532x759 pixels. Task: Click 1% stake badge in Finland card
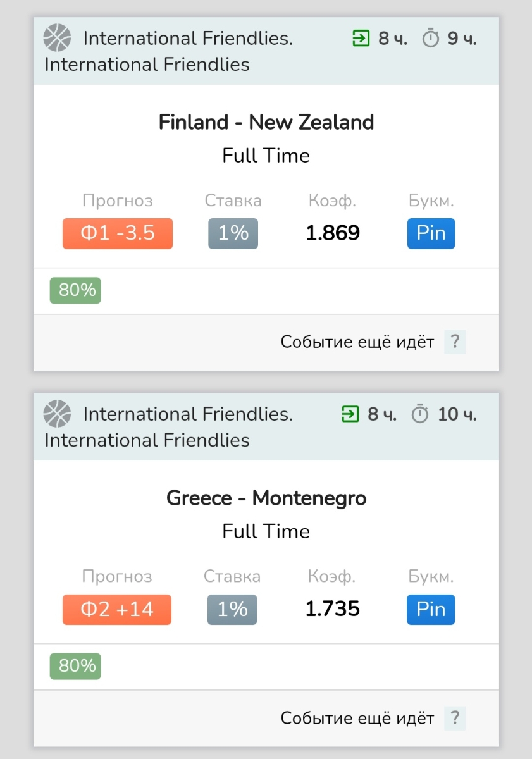pos(233,233)
